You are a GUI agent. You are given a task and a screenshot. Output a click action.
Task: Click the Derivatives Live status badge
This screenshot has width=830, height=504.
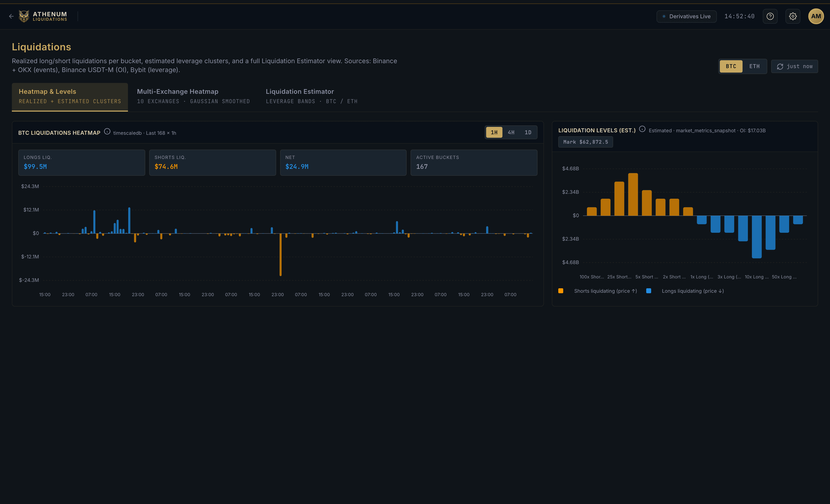point(686,16)
